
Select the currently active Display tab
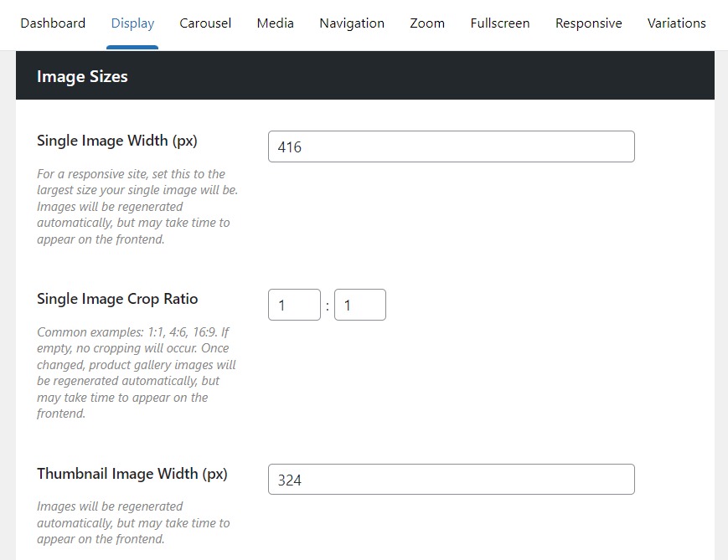(132, 23)
